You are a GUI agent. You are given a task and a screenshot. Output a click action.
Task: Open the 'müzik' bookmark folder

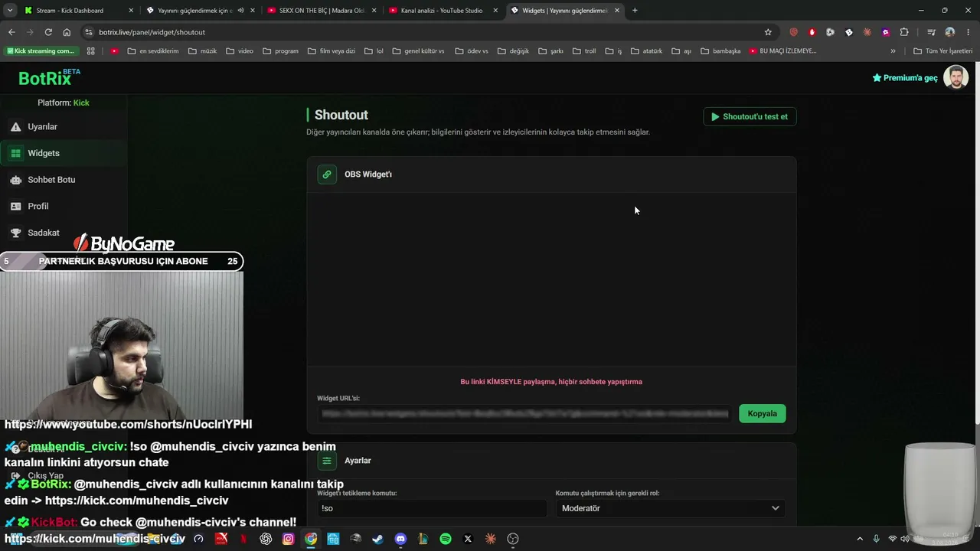202,51
